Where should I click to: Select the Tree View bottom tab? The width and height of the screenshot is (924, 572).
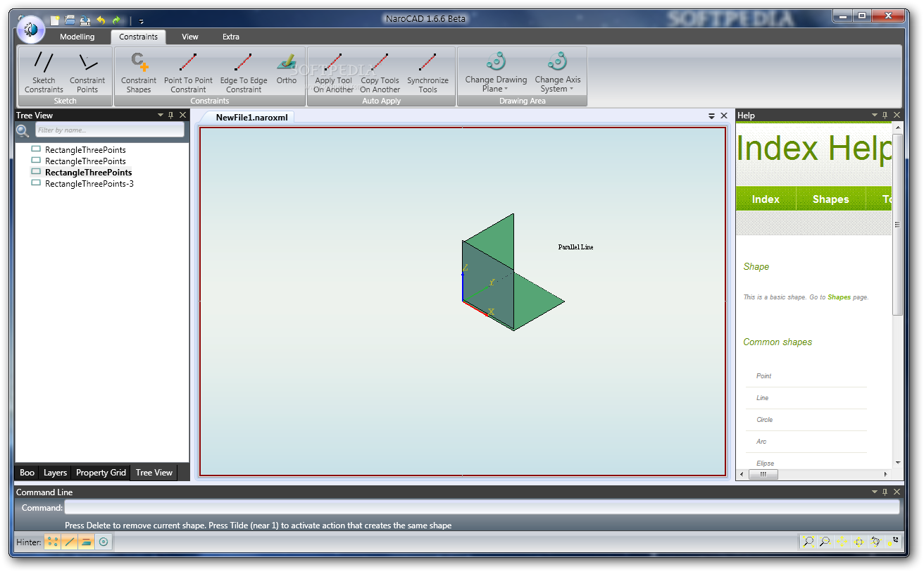(154, 473)
